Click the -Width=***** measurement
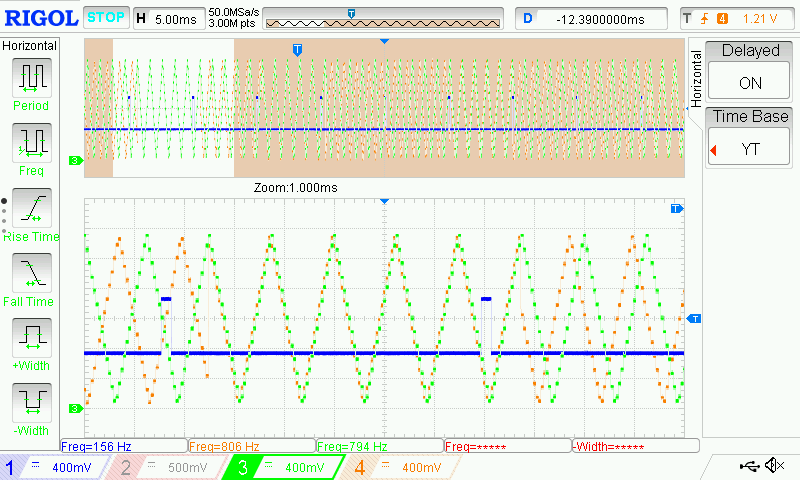This screenshot has width=800, height=480. (636, 446)
